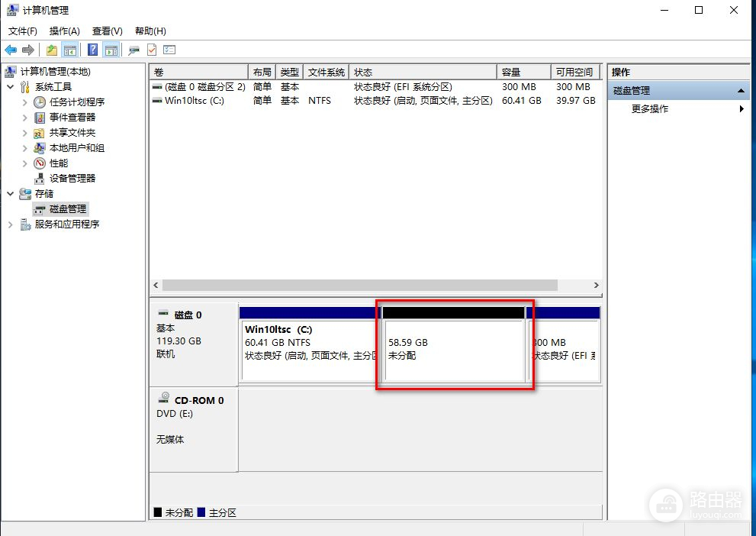Click the 系统工具 tools icon in tree

[x=25, y=87]
